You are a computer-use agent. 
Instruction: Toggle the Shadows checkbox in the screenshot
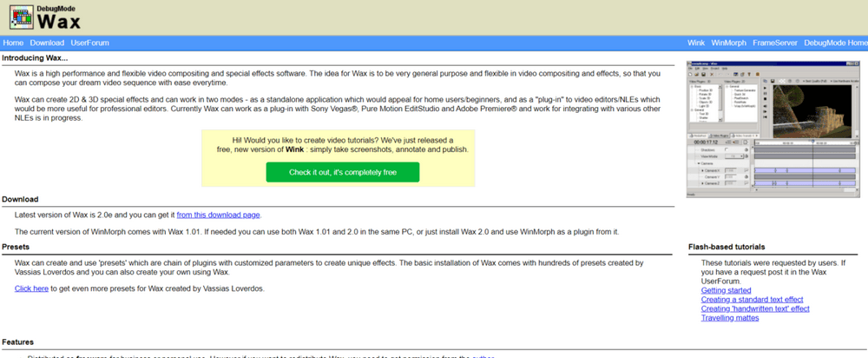pyautogui.click(x=726, y=149)
